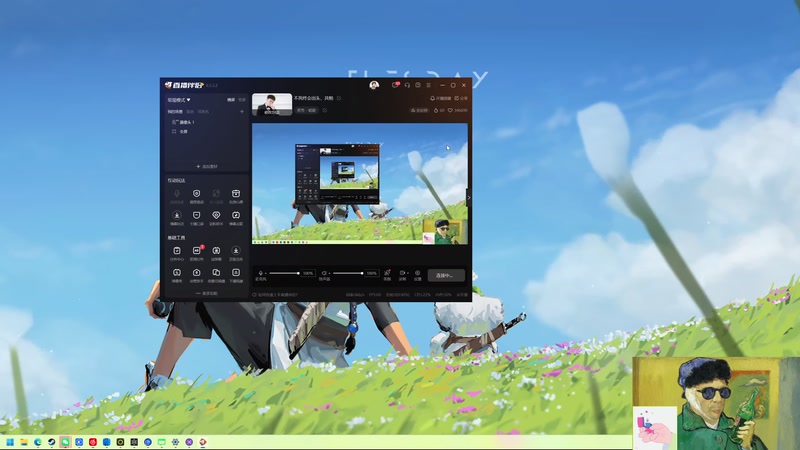Select the 我的场景 scene tab
This screenshot has height=450, width=800.
[x=175, y=112]
